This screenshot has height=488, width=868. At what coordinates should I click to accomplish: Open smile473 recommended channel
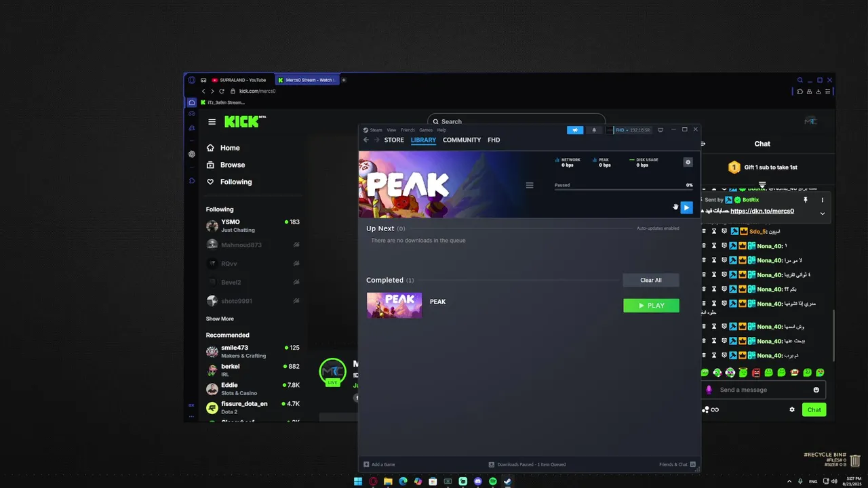tap(253, 351)
